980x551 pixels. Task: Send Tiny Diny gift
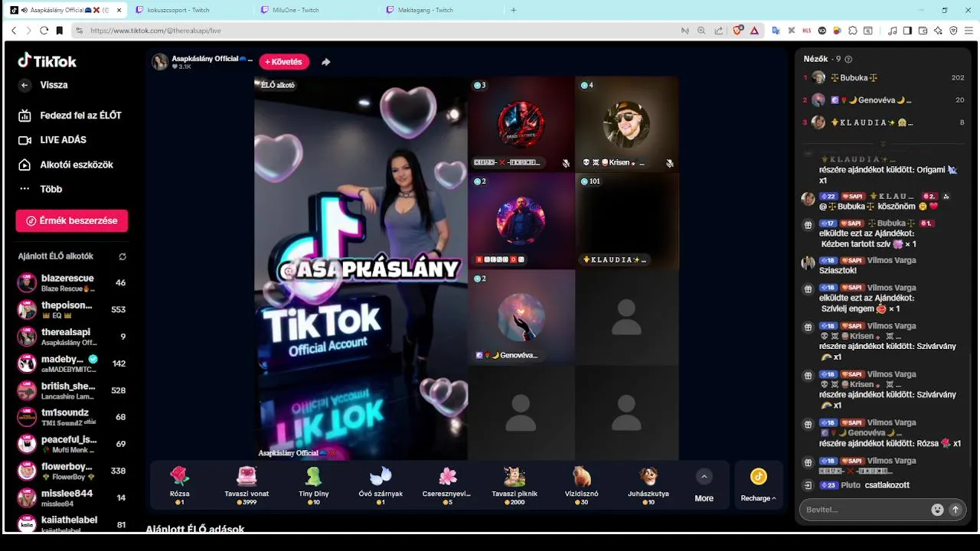[313, 485]
